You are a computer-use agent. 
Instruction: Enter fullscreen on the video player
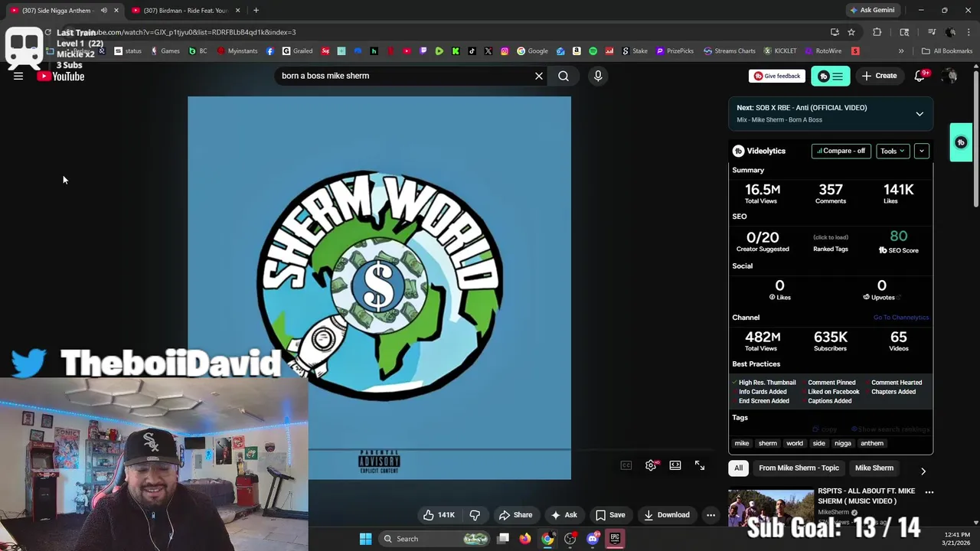tap(700, 465)
